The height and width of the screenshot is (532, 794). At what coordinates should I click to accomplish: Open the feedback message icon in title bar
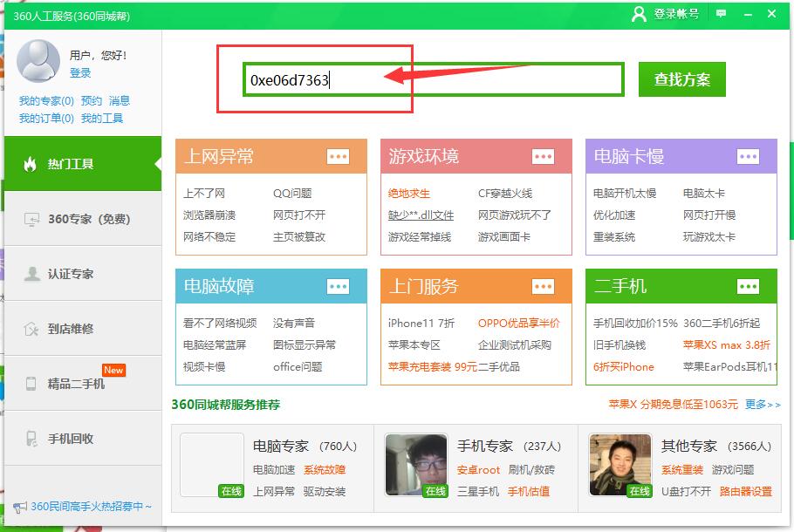(x=721, y=14)
